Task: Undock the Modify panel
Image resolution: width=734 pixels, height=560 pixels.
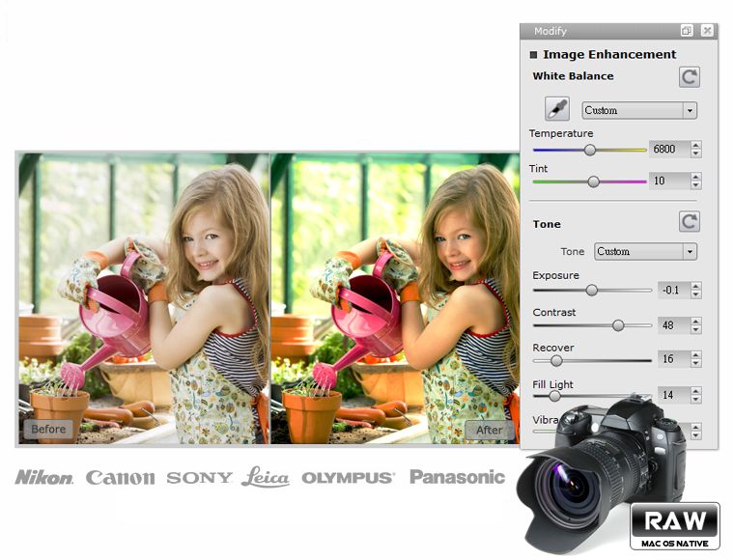Action: 687,31
